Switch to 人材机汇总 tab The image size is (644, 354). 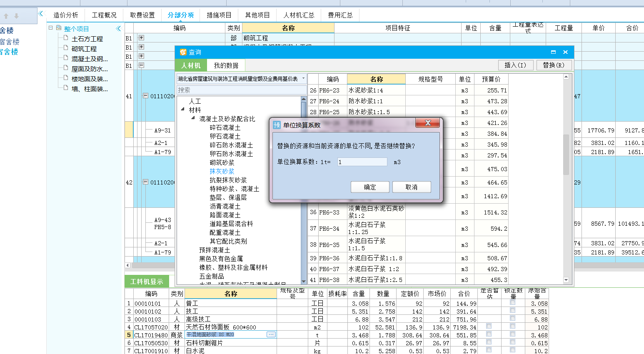pyautogui.click(x=299, y=15)
